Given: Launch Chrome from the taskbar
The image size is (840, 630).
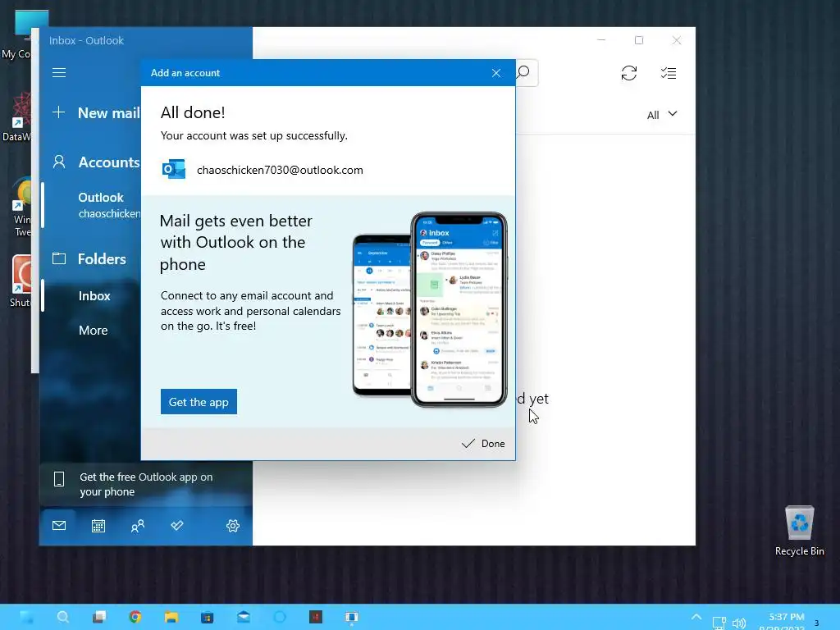Looking at the screenshot, I should click(x=135, y=617).
